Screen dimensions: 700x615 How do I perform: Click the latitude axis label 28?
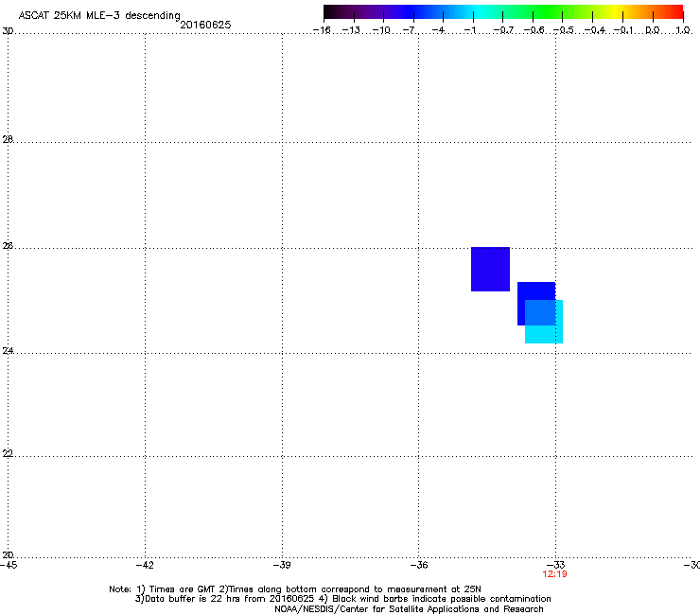coord(8,140)
